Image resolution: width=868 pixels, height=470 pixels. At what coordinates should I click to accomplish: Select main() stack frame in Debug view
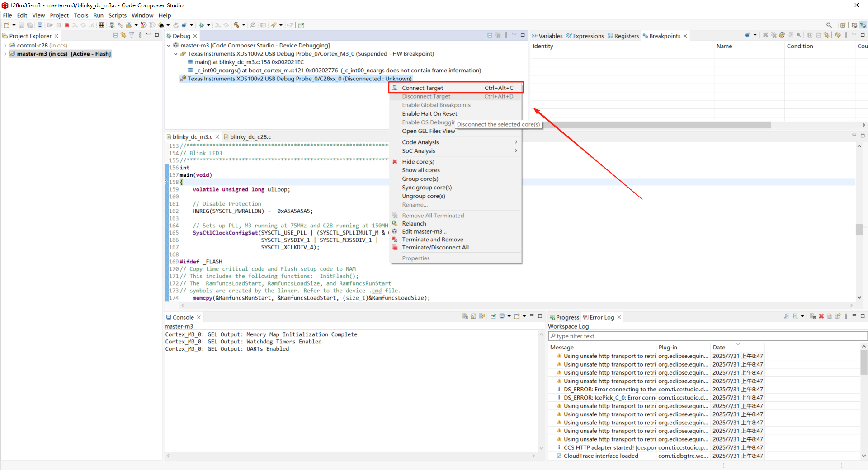(x=249, y=62)
